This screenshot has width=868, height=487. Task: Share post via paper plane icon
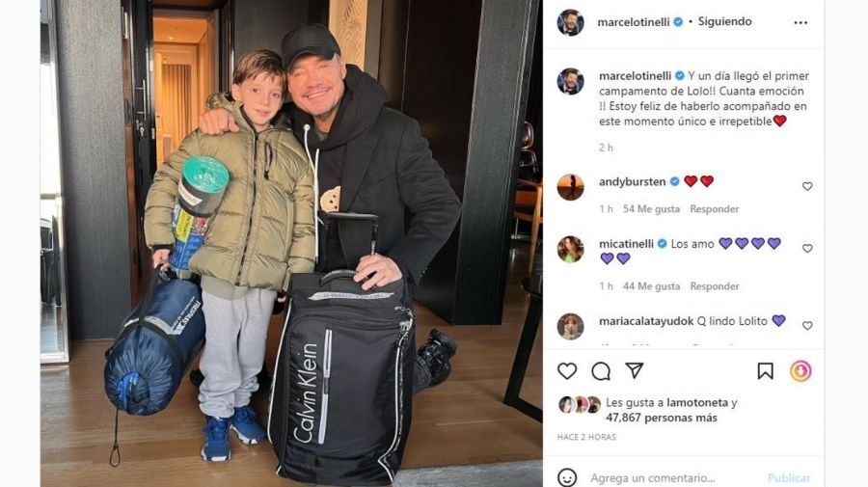(x=635, y=370)
